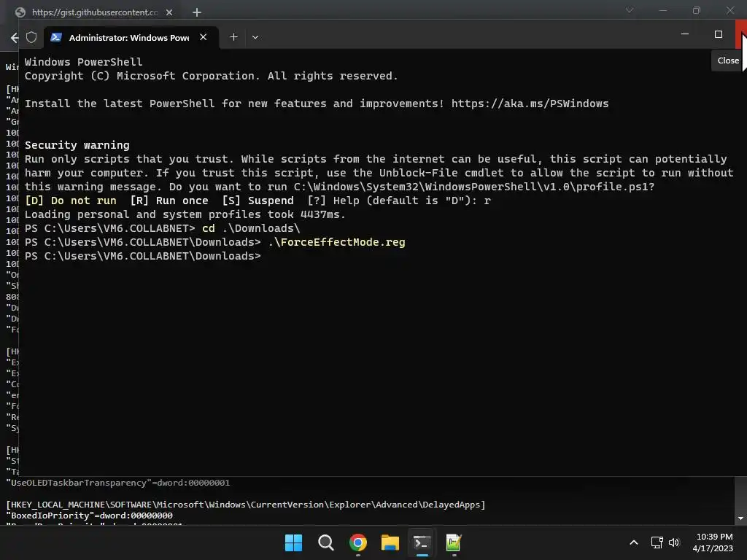The height and width of the screenshot is (560, 747).
Task: Click the "cd .\Downloads\" command text
Action: (251, 228)
